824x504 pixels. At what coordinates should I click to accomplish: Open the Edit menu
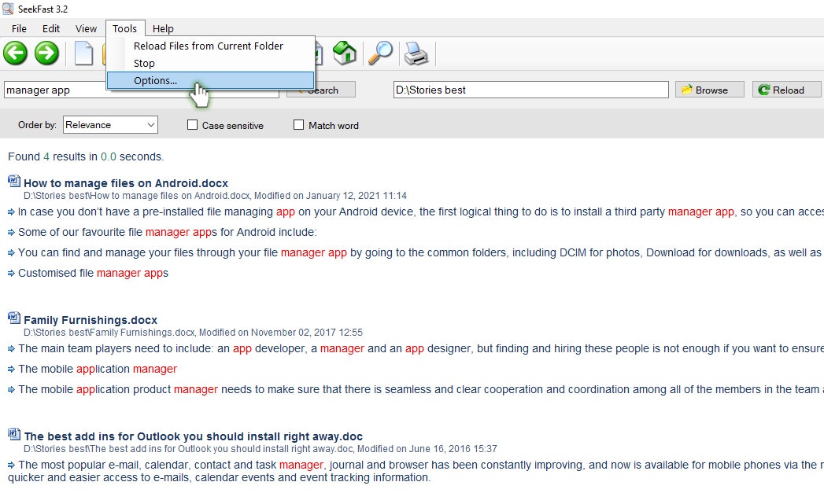point(51,29)
